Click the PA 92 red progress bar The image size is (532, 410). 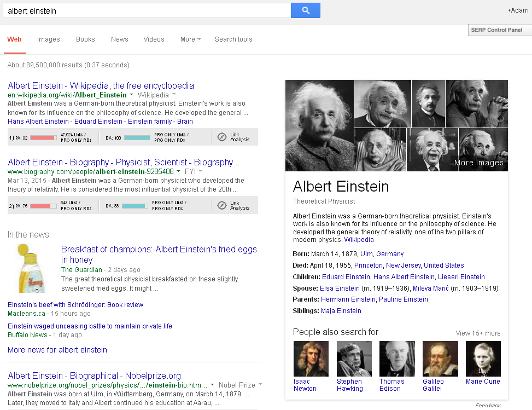(43, 137)
